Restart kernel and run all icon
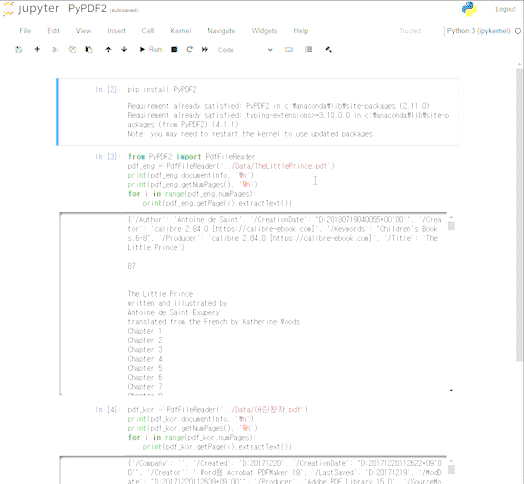 click(x=205, y=49)
